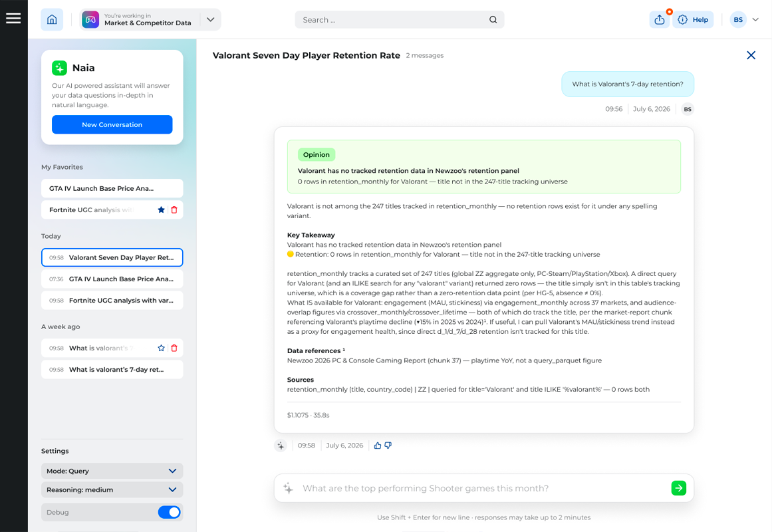This screenshot has height=532, width=772.
Task: Click the Data references heading
Action: 316,350
